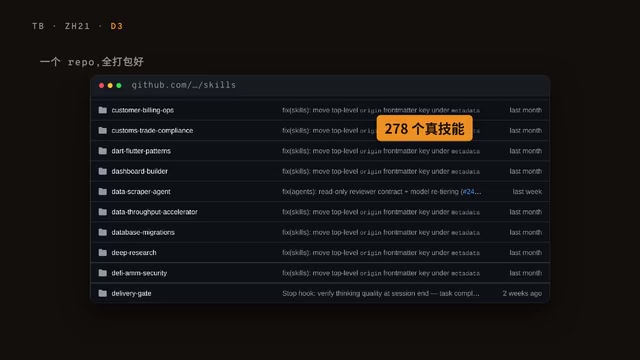640x360 pixels.
Task: Click the '一个 repo,全打包好' heading
Action: pyautogui.click(x=92, y=62)
